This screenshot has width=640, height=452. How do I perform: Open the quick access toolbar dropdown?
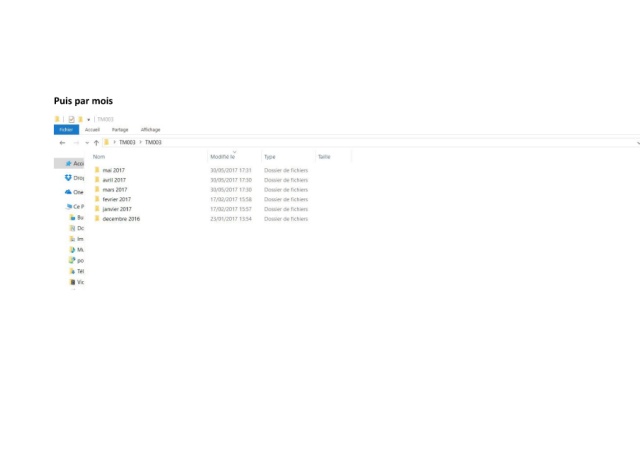[88, 120]
